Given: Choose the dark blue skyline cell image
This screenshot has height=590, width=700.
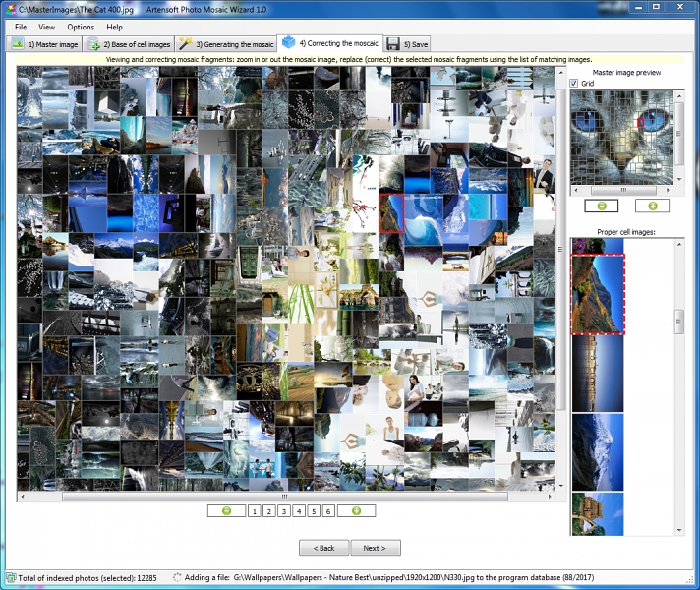Looking at the screenshot, I should click(598, 374).
